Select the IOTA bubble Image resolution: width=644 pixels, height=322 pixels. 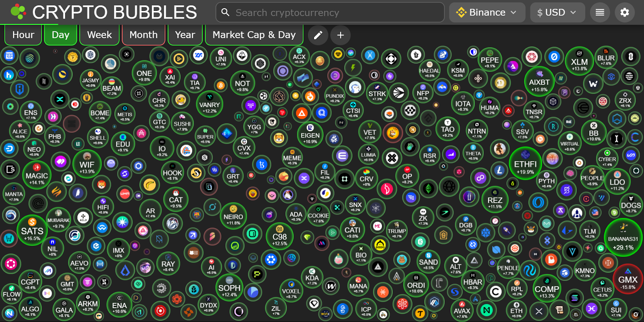point(463,103)
